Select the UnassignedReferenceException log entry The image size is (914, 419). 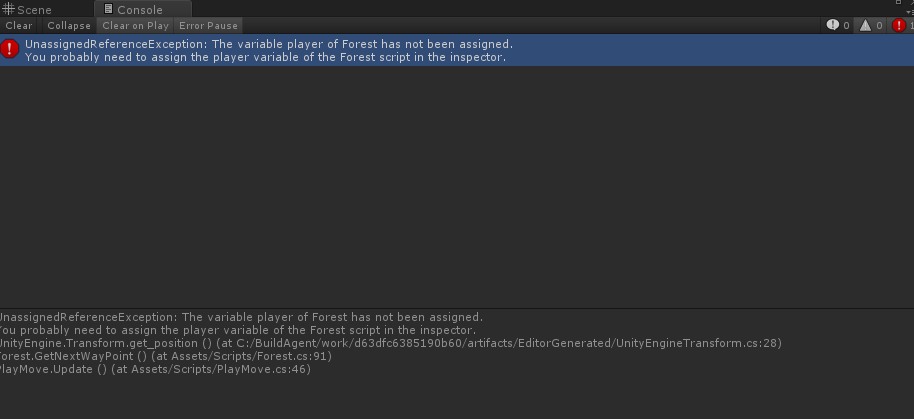pos(457,50)
